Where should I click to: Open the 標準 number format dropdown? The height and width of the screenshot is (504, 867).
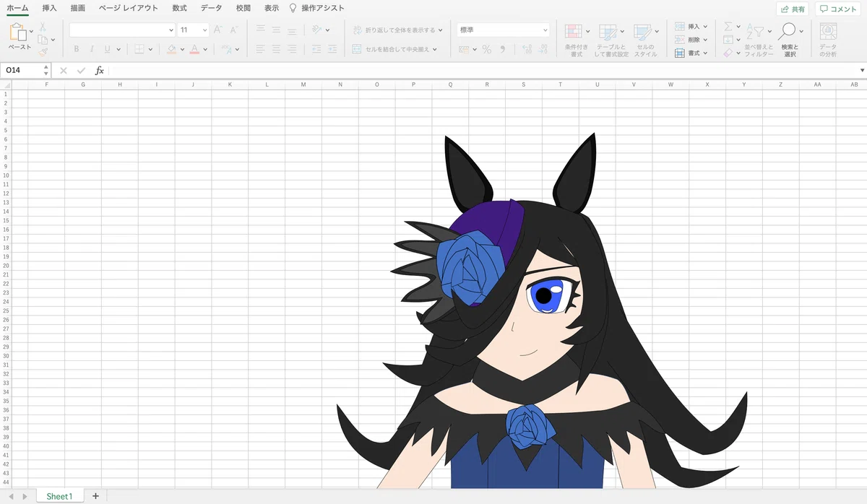pyautogui.click(x=504, y=30)
